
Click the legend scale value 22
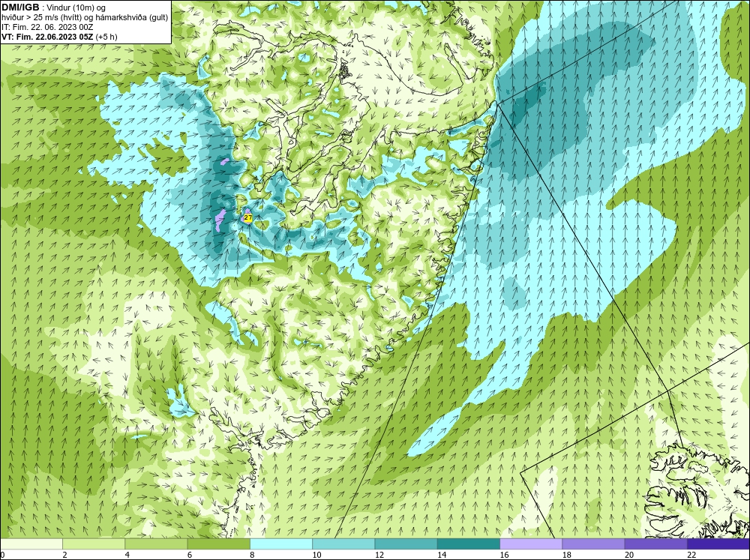tap(691, 555)
